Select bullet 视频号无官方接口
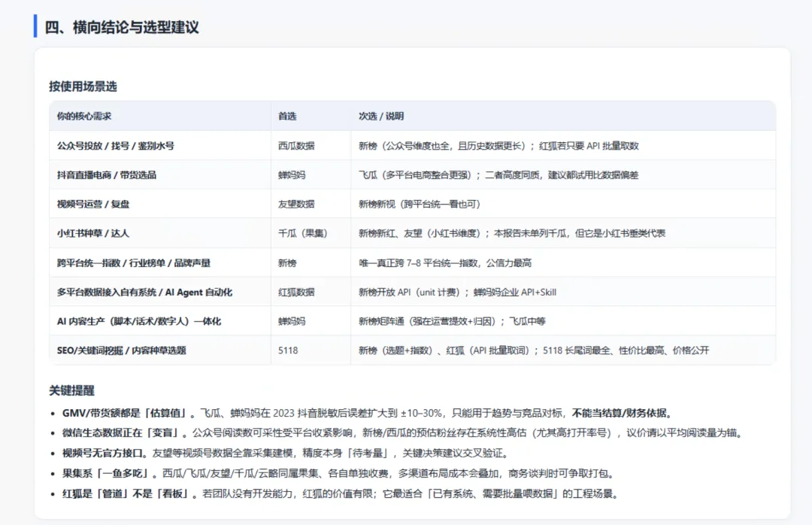The image size is (812, 525). tap(286, 453)
